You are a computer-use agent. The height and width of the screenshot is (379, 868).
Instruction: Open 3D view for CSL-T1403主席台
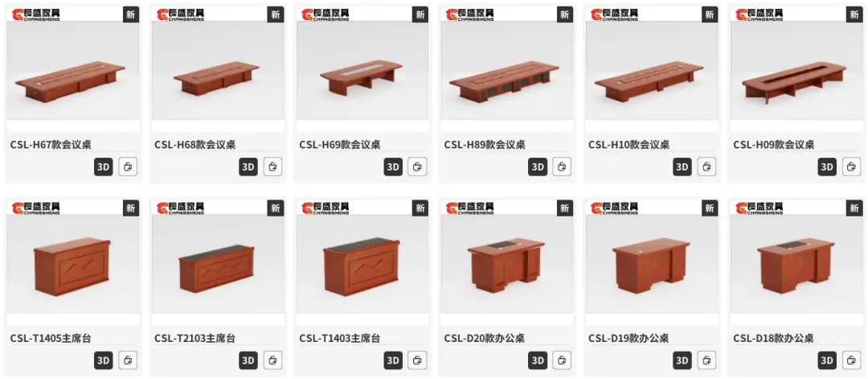click(x=393, y=360)
